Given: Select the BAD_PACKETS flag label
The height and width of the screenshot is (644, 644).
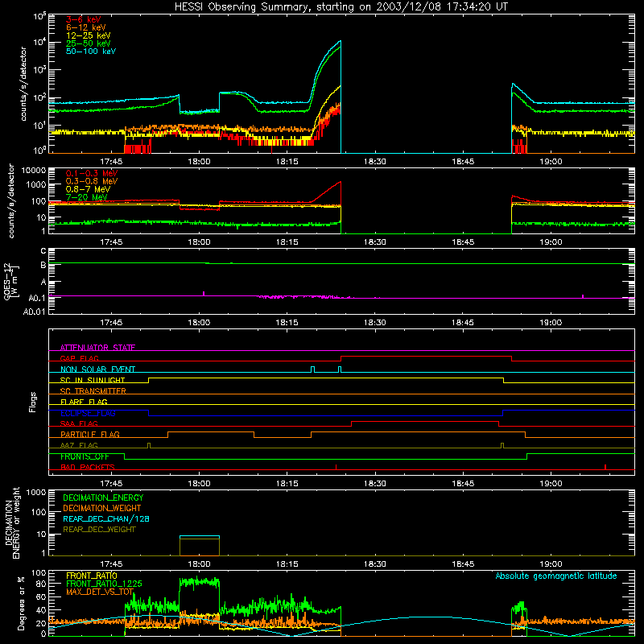Looking at the screenshot, I should 88,467.
